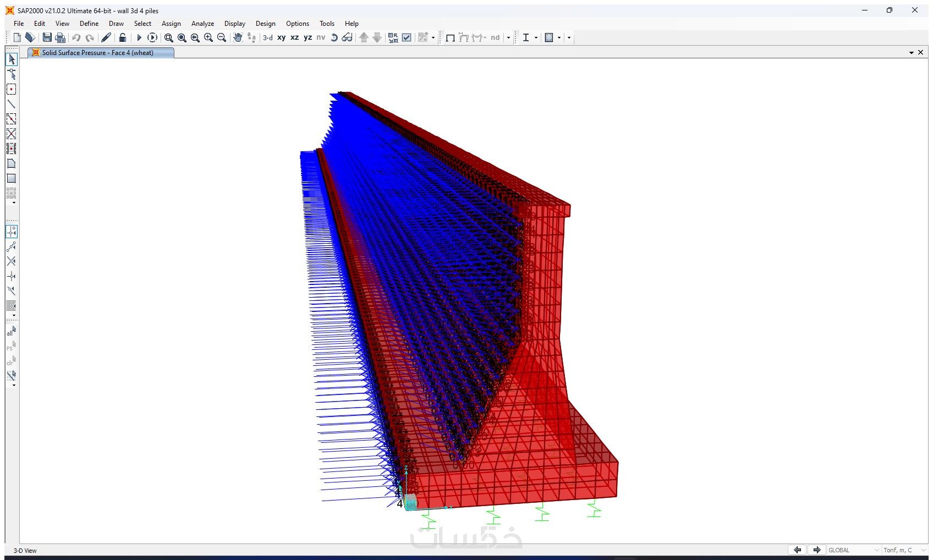Switch to default 3-d view
933x560 pixels.
[268, 37]
